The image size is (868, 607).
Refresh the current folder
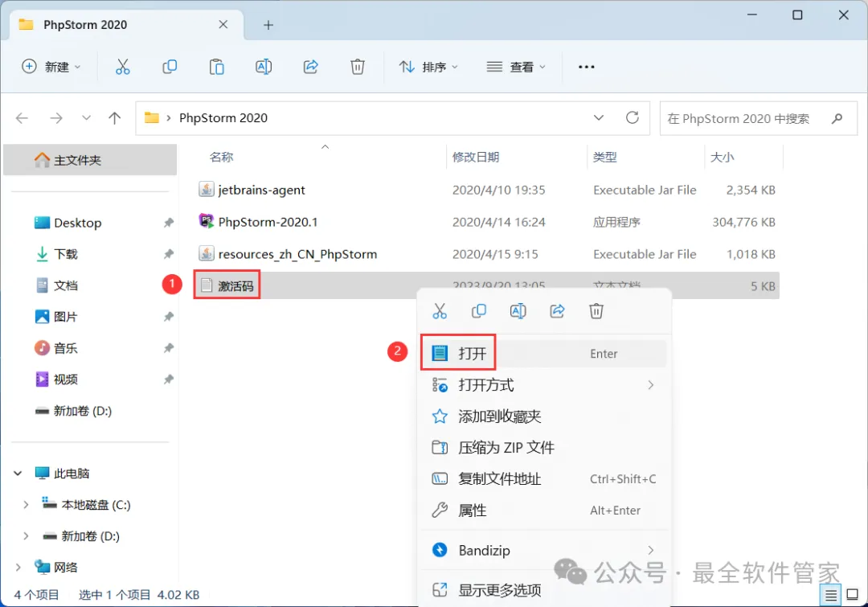(x=633, y=118)
